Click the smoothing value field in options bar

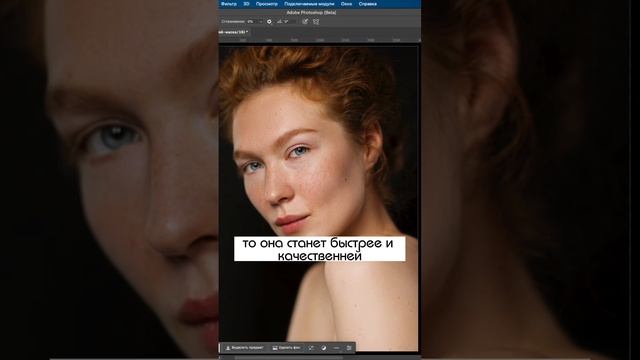click(252, 22)
